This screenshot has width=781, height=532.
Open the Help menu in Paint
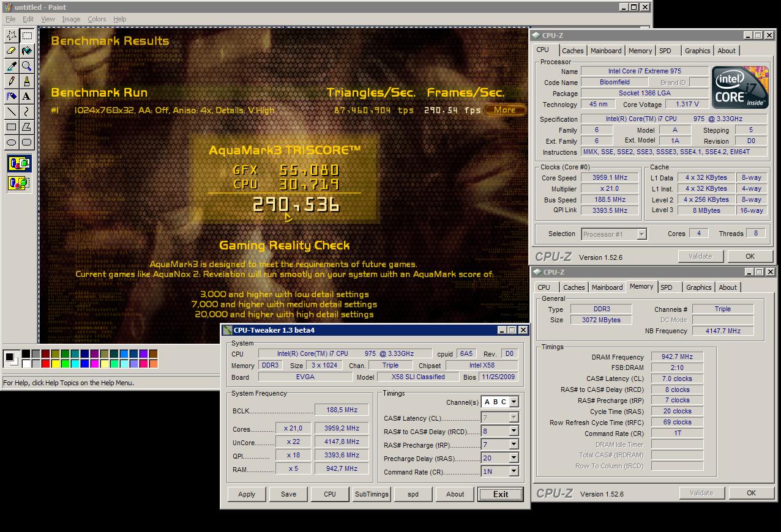(120, 19)
